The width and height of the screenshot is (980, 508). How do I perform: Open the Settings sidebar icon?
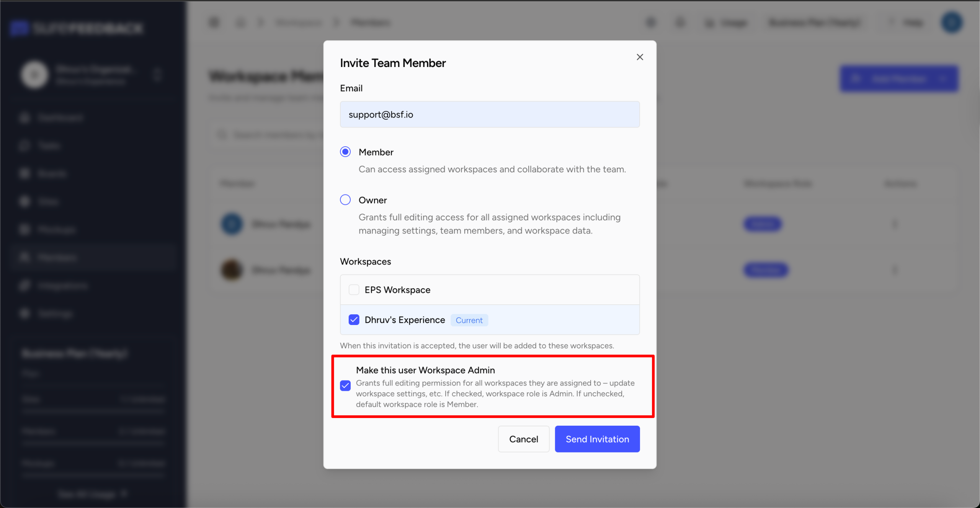tap(25, 314)
